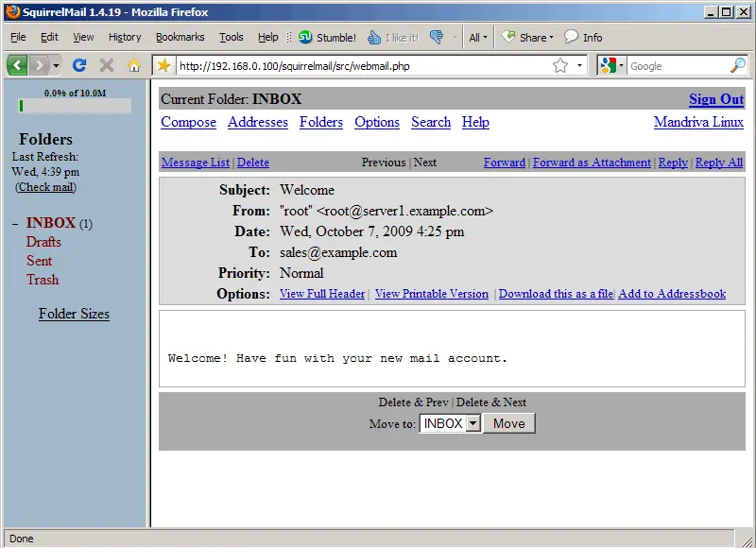756x548 pixels.
Task: Click the Forward navigation arrow
Action: (x=40, y=65)
